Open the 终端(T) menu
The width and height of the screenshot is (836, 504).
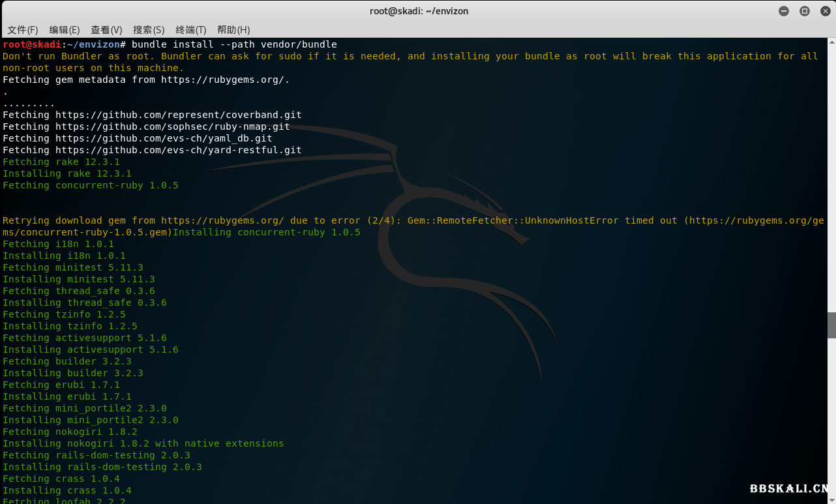pos(191,30)
